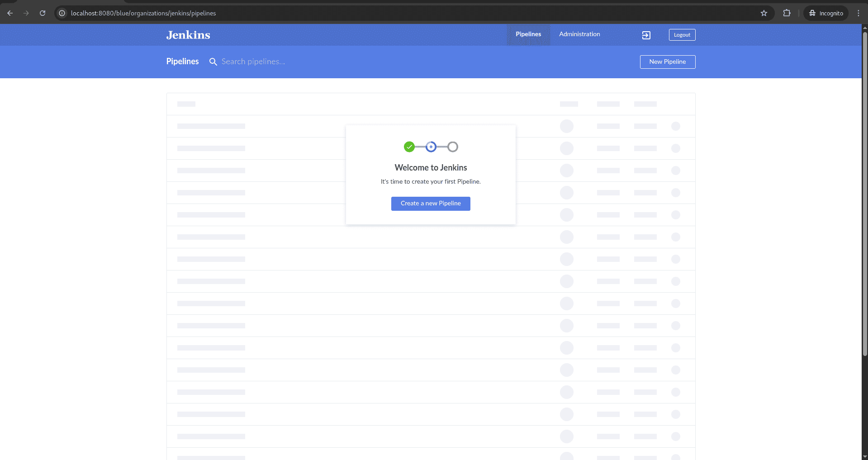Select the Pipelines tab
Image resolution: width=868 pixels, height=460 pixels.
528,34
